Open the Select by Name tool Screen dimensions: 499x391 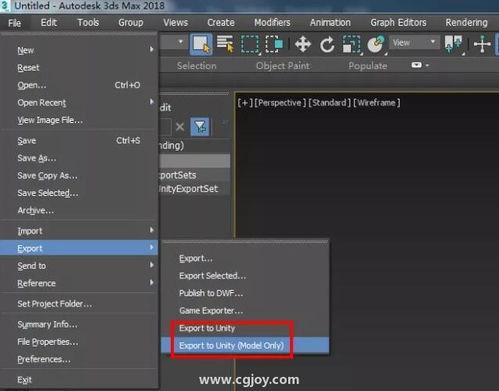[225, 44]
